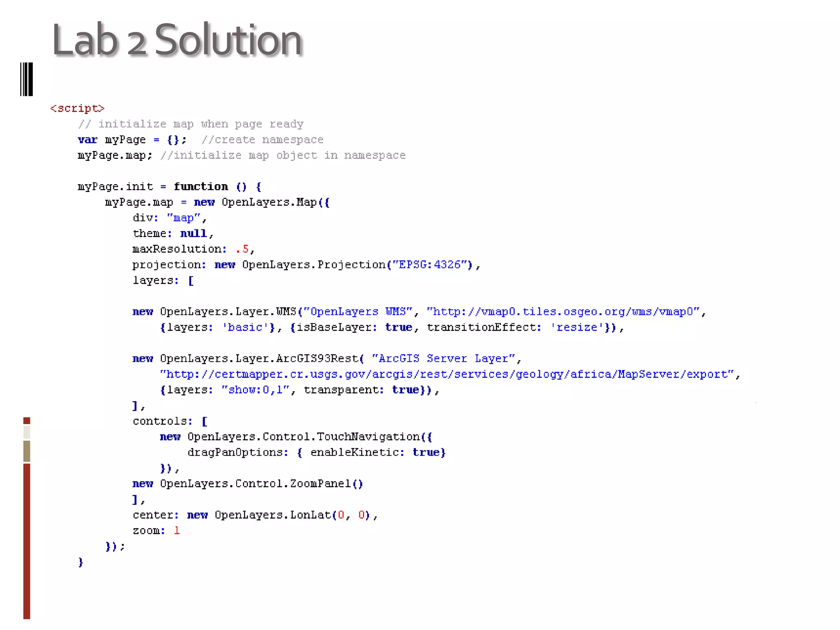Select the 'zoom: 1' option line
The height and width of the screenshot is (630, 840).
pyautogui.click(x=156, y=530)
